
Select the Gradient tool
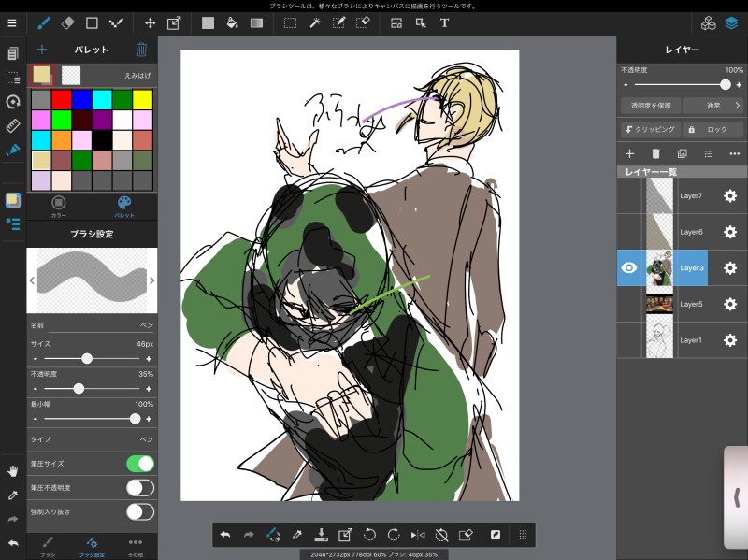tap(256, 22)
